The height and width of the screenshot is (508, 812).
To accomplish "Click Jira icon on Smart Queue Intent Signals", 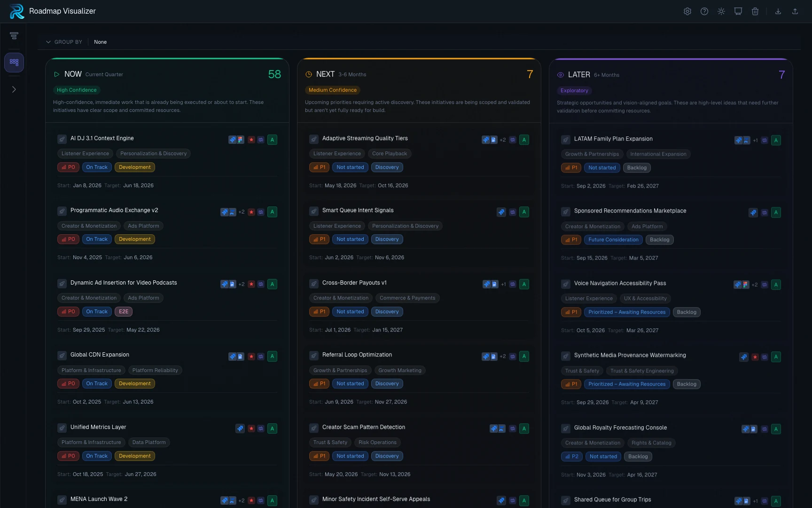I will click(501, 212).
